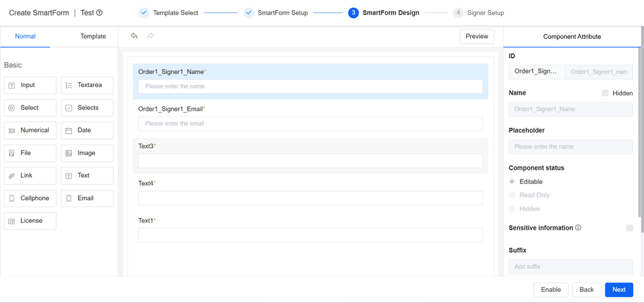Add the Select dropdown component
644x303 pixels.
coord(30,108)
